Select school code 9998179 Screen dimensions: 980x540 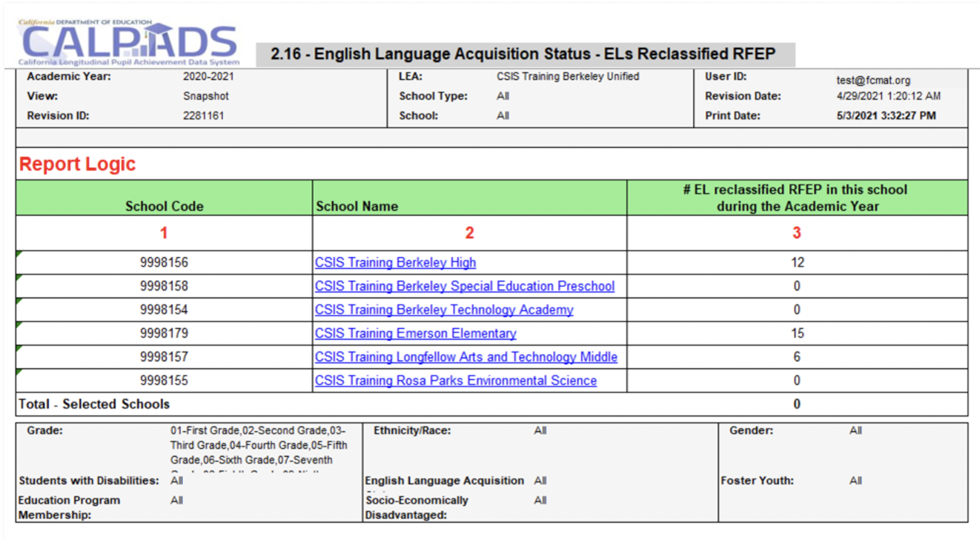[x=164, y=334]
